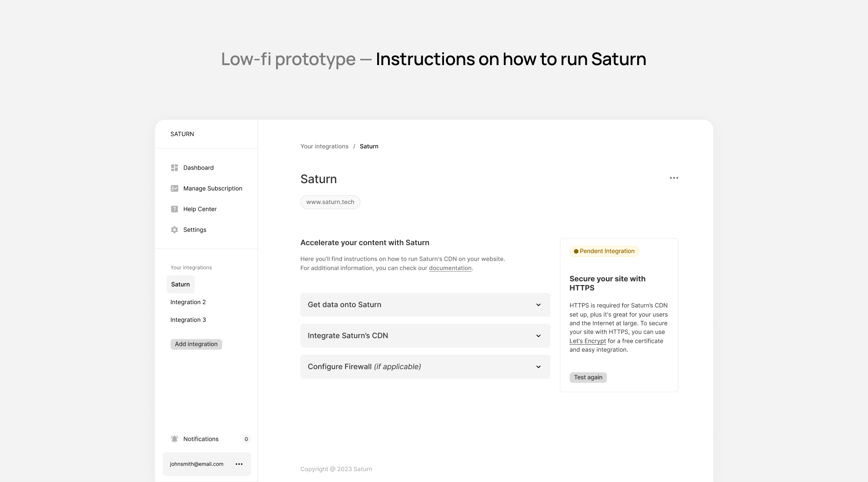
Task: Open the three-dot menu next to Saturn title
Action: [674, 178]
